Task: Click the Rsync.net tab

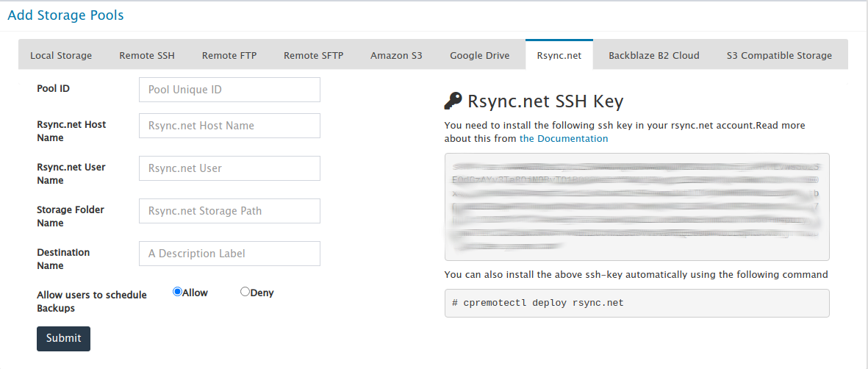Action: tap(559, 55)
